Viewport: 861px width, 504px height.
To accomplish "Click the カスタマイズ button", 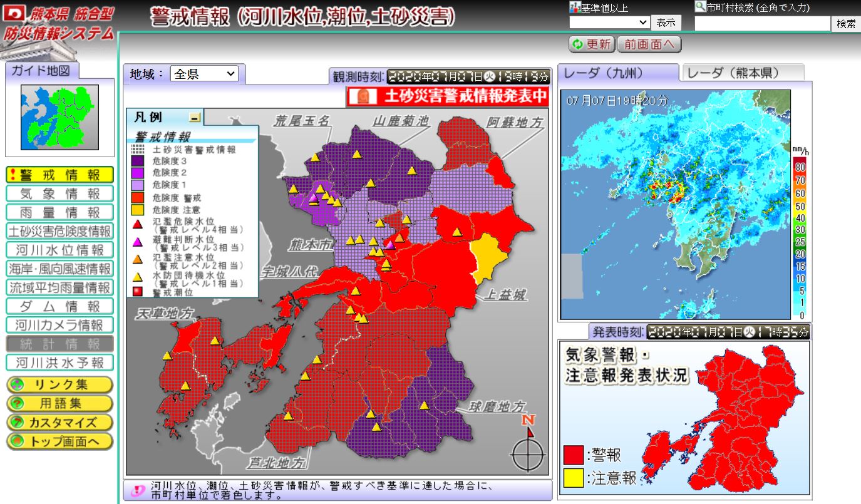I will click(59, 422).
